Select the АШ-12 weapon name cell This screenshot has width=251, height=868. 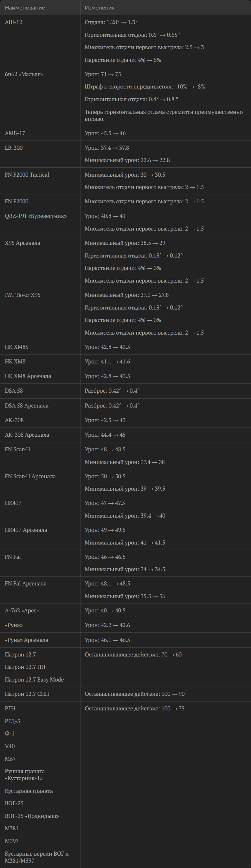click(x=14, y=22)
